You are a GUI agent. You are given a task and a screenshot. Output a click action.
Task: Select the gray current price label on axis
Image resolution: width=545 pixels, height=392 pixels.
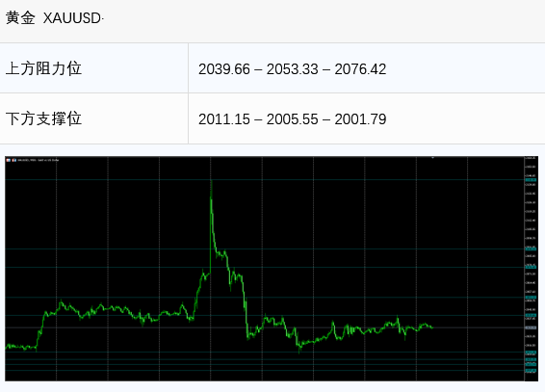pos(531,327)
